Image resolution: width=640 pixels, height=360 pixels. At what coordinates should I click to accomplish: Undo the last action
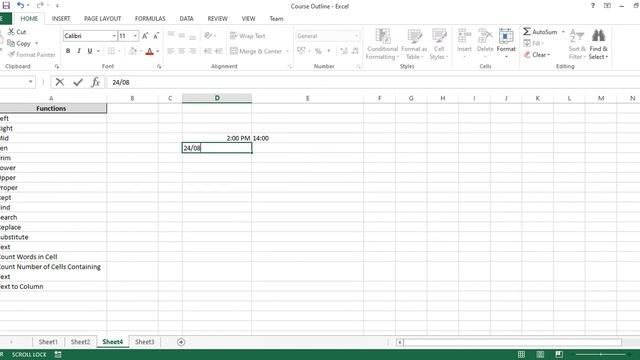tap(21, 5)
